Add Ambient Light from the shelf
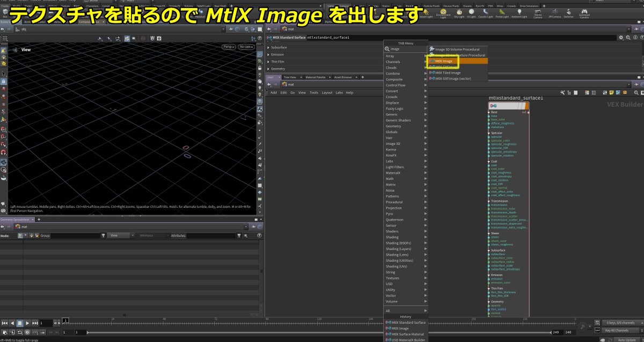The width and height of the screenshot is (644, 342). point(519,13)
